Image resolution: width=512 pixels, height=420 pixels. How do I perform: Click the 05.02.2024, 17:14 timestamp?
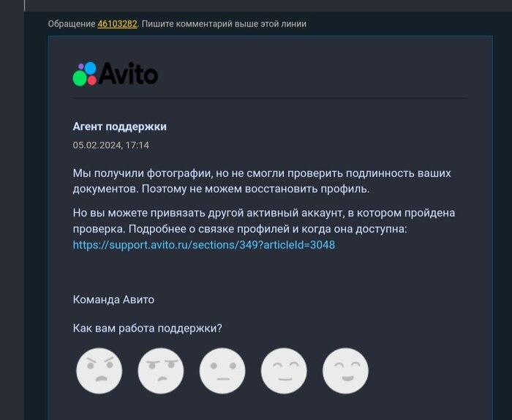[x=110, y=145]
